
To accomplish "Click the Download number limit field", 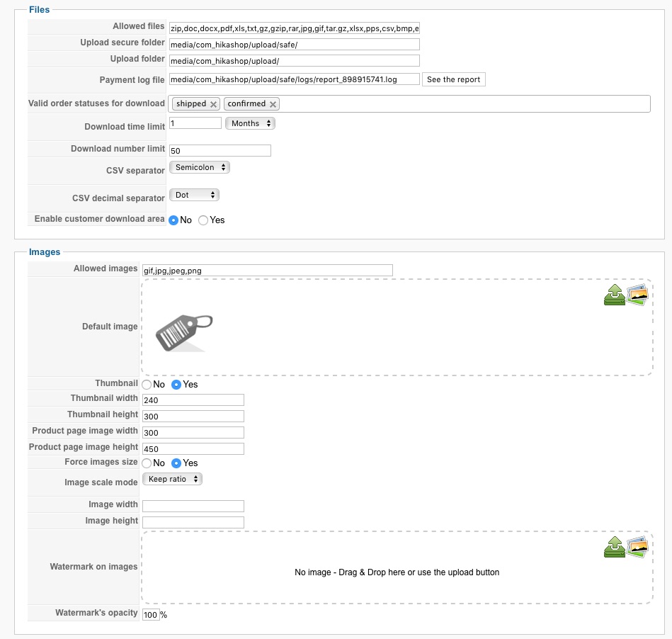I will pos(220,150).
